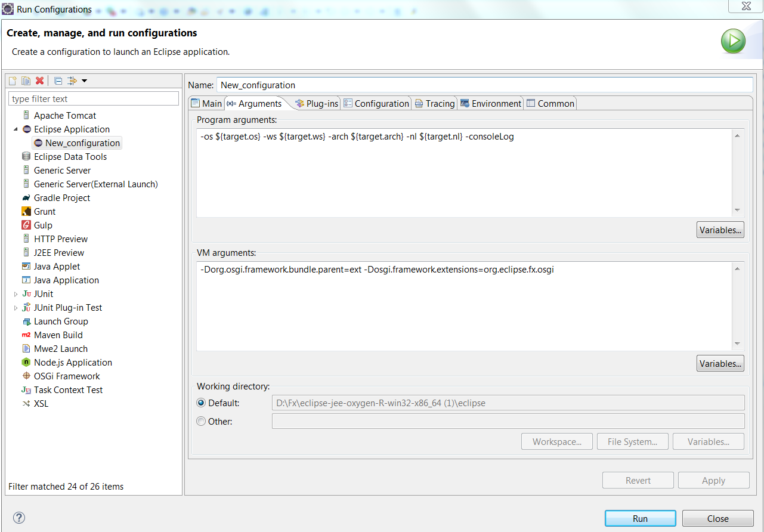
Task: Collapse all configurations with toolbar icon
Action: (58, 81)
